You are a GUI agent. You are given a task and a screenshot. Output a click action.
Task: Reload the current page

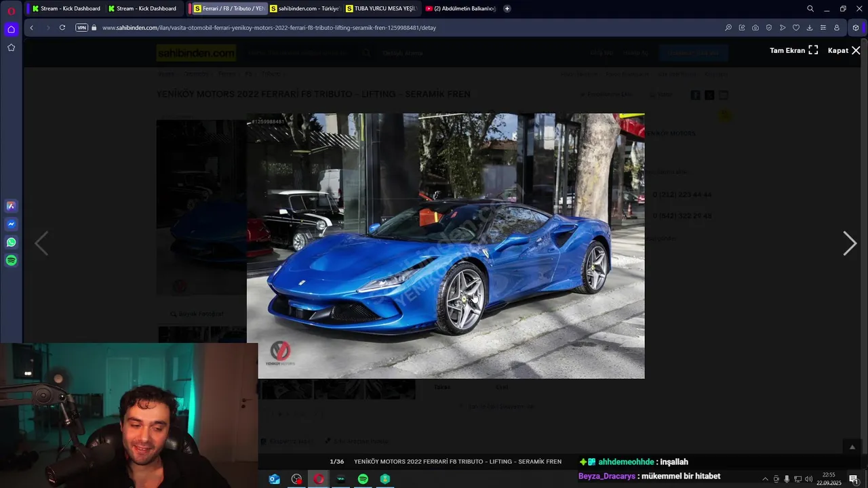click(x=62, y=28)
